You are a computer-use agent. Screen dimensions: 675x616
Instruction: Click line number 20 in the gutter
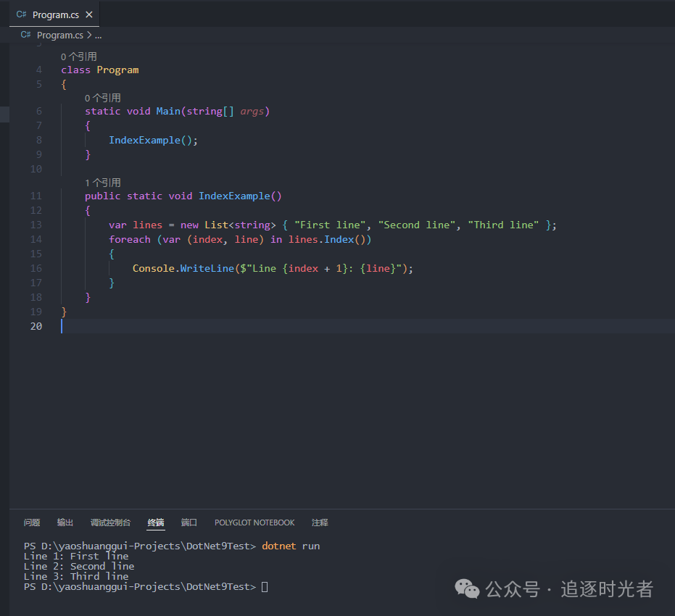click(x=36, y=327)
